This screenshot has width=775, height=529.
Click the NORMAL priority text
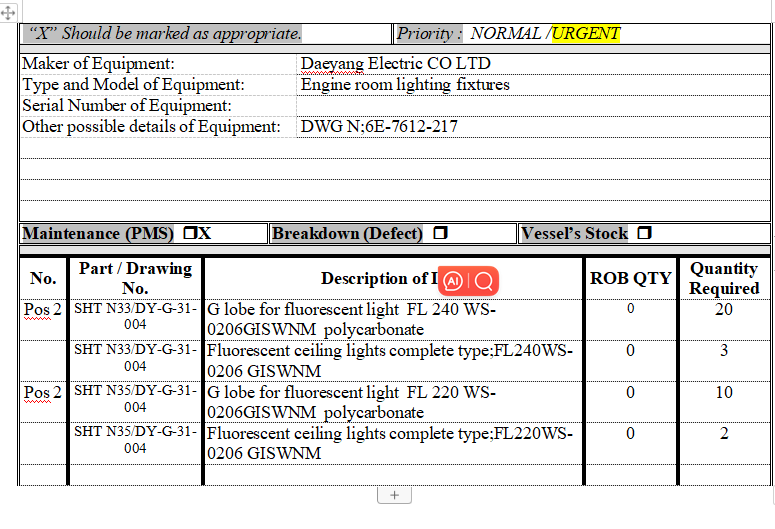(506, 33)
